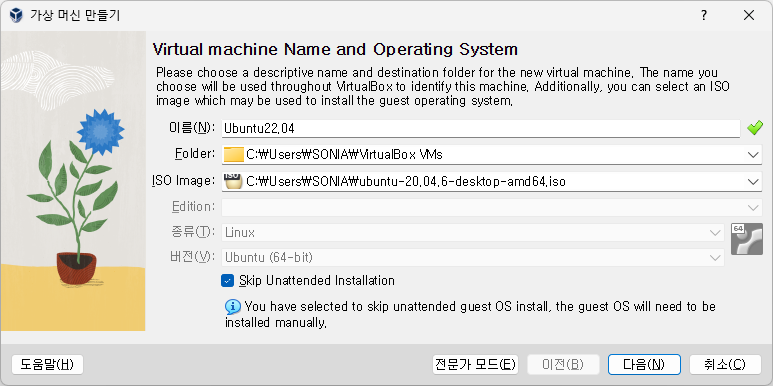
Task: Click the disabled 이전(B) back button
Action: click(563, 365)
